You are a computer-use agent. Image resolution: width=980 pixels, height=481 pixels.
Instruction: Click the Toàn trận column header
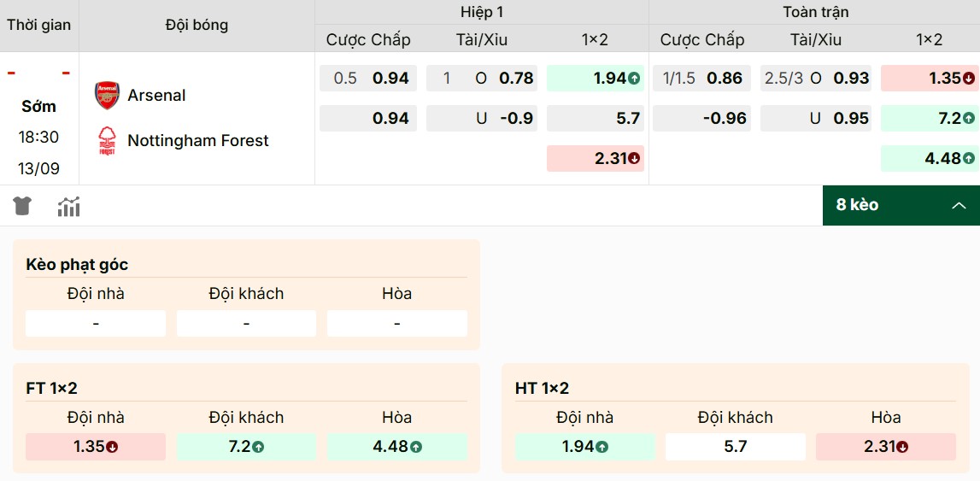(813, 12)
